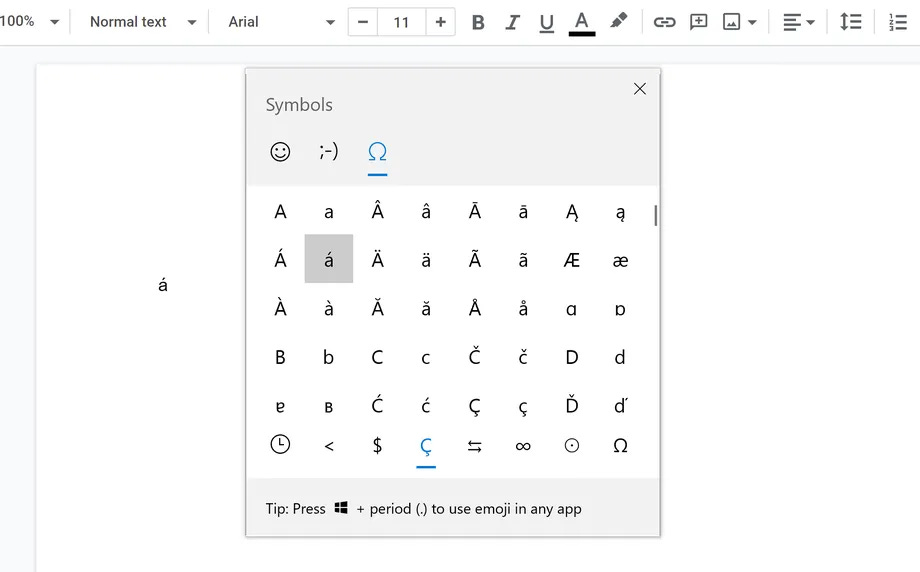Increase font size with plus button
The image size is (920, 572).
[x=440, y=22]
